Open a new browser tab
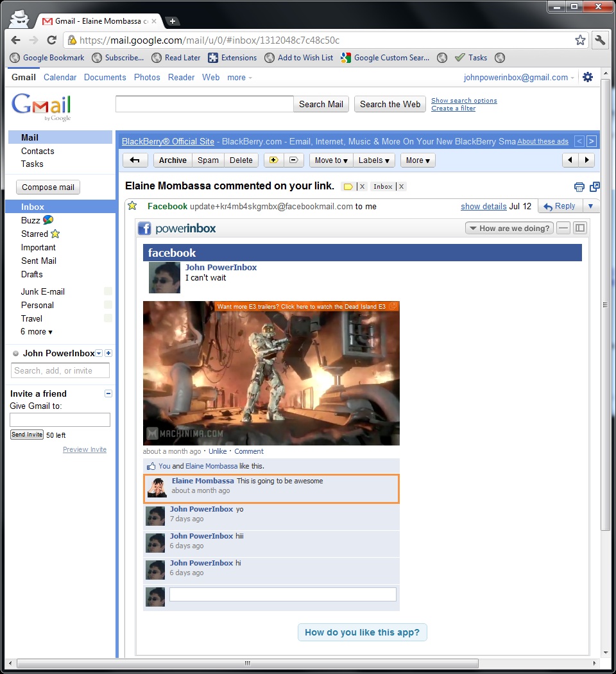Image resolution: width=616 pixels, height=674 pixels. 172,21
